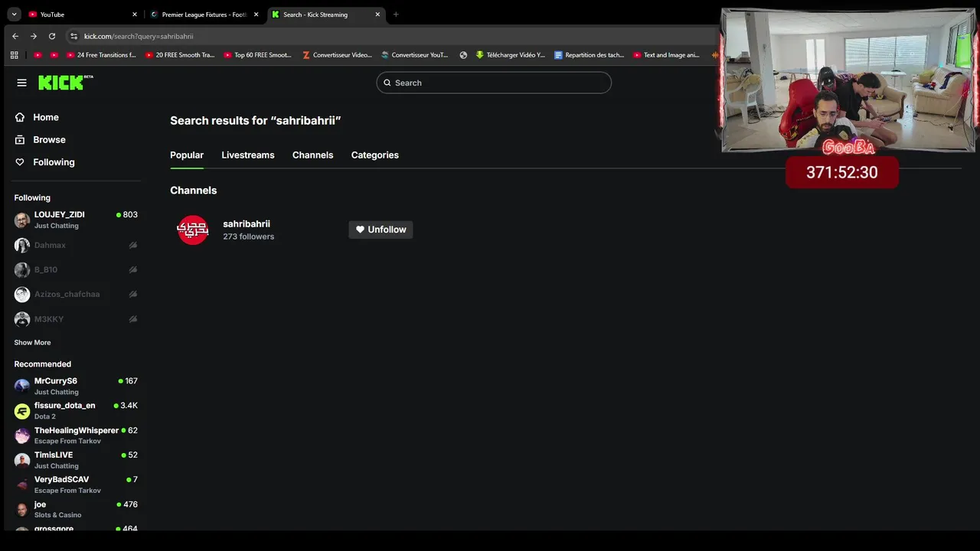Switch to the Categories tab
This screenshot has width=980, height=551.
(375, 155)
